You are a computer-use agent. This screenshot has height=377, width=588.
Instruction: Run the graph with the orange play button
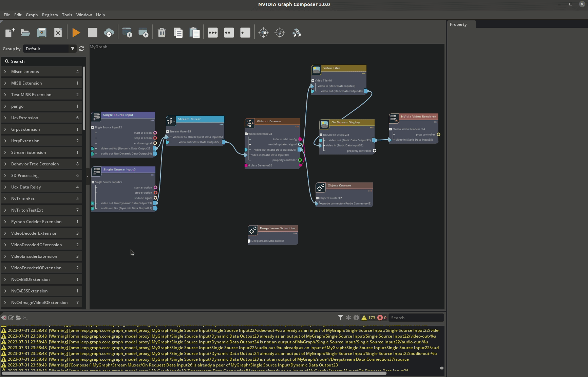point(76,33)
